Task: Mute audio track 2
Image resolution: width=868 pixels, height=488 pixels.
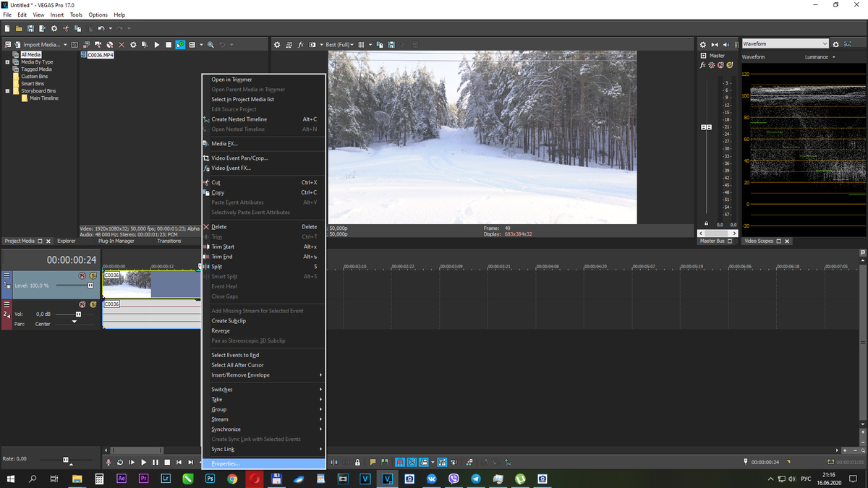Action: (x=82, y=304)
